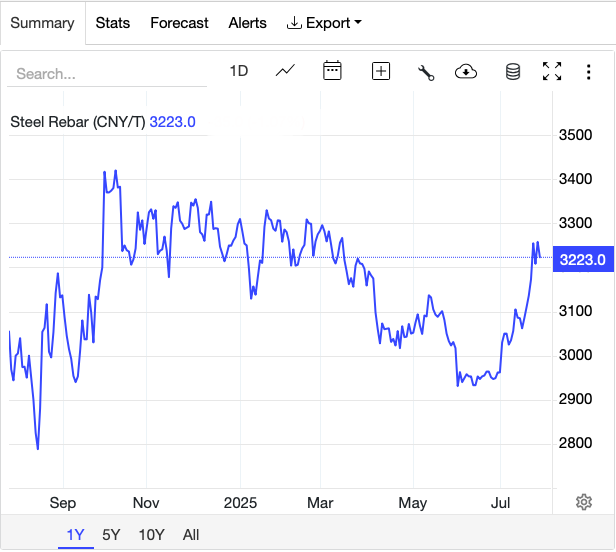Open the Stats tab
This screenshot has width=616, height=552.
pos(113,23)
